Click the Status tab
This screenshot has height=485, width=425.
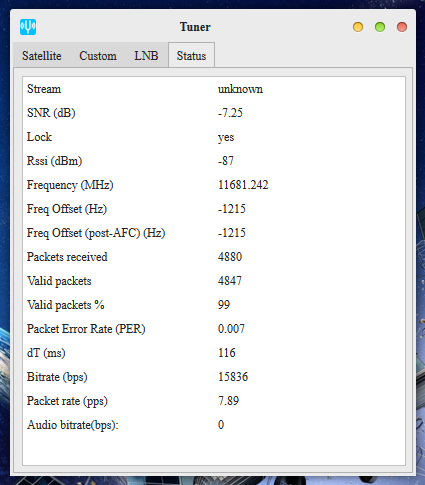191,56
